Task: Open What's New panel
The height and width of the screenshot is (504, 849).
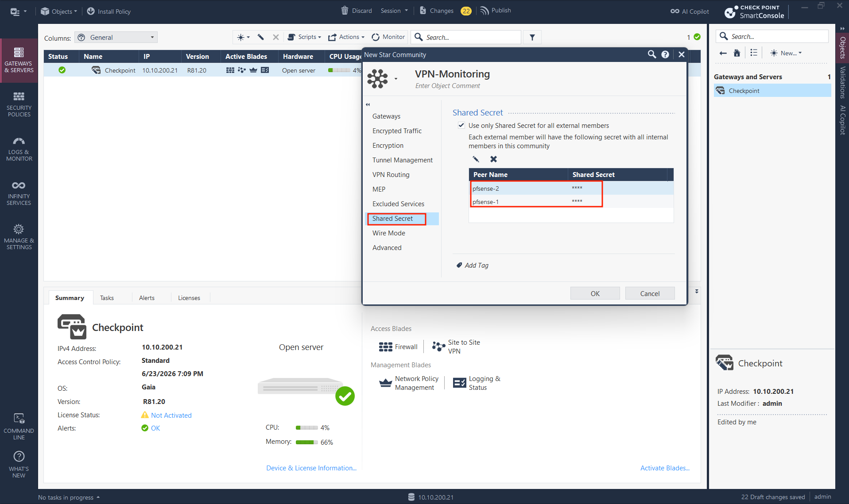Action: (x=19, y=464)
